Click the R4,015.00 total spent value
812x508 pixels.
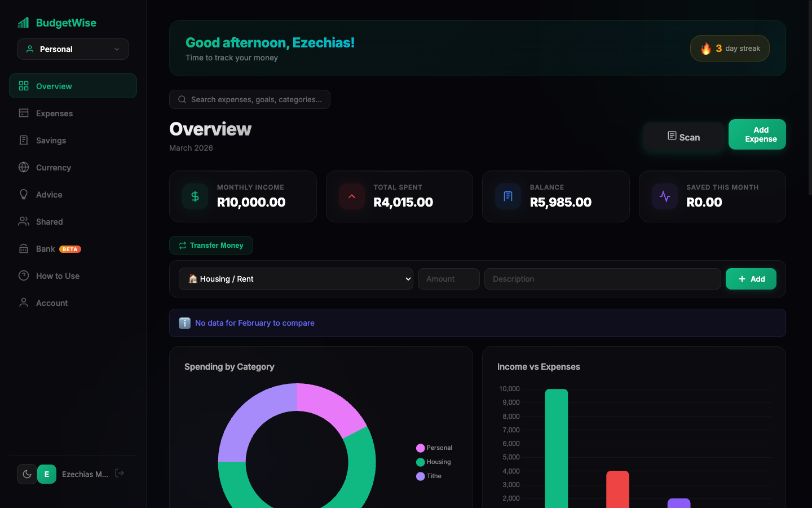tap(403, 202)
